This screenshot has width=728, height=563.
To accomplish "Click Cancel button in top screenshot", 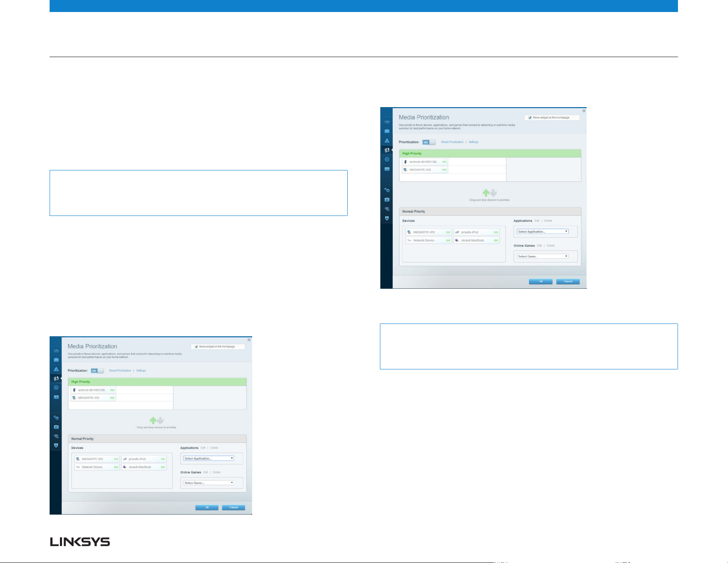I will coord(568,281).
